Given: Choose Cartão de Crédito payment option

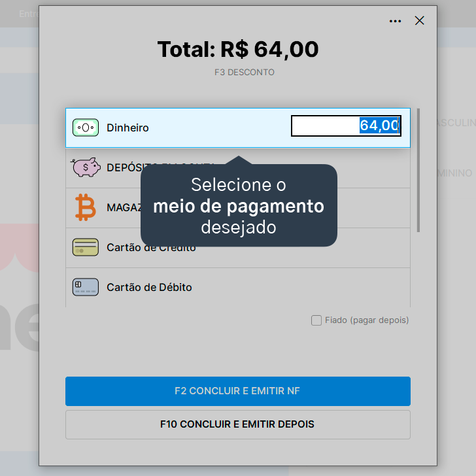Looking at the screenshot, I should [238, 248].
